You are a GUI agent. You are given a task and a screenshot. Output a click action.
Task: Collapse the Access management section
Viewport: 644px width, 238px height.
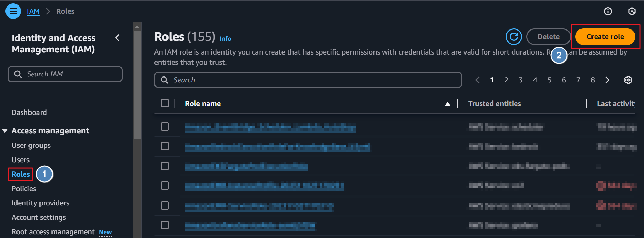(5, 131)
